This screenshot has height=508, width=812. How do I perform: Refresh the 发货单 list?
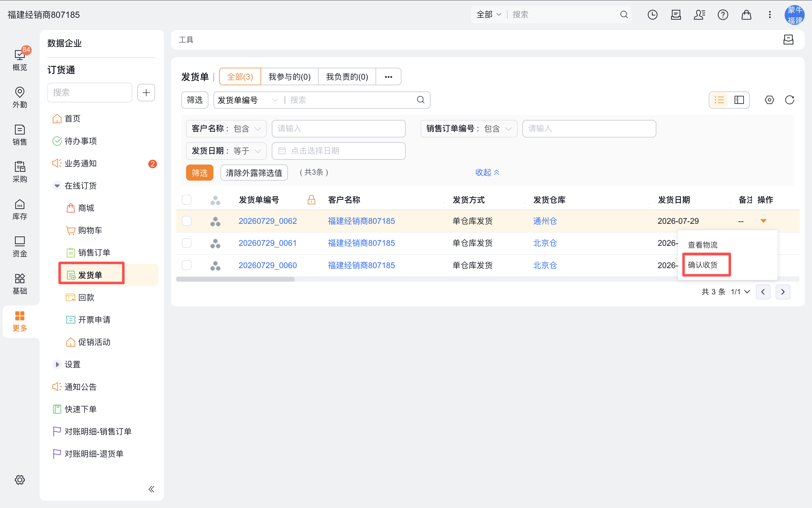789,100
